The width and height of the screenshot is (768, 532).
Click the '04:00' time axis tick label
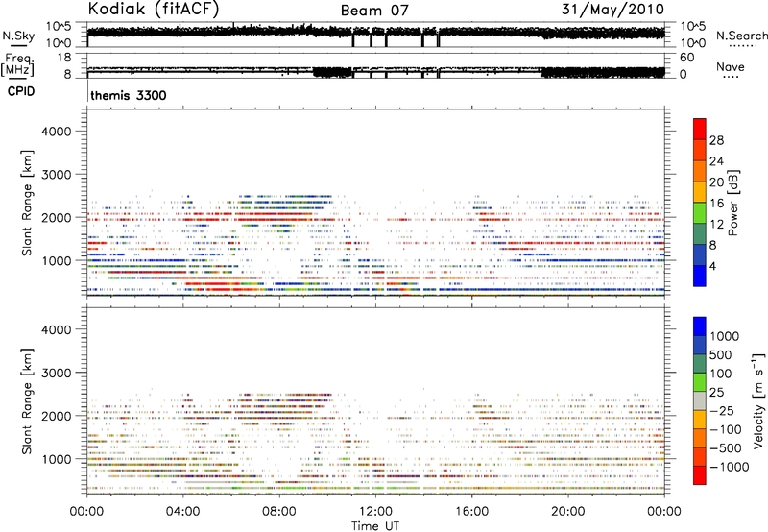[x=182, y=512]
